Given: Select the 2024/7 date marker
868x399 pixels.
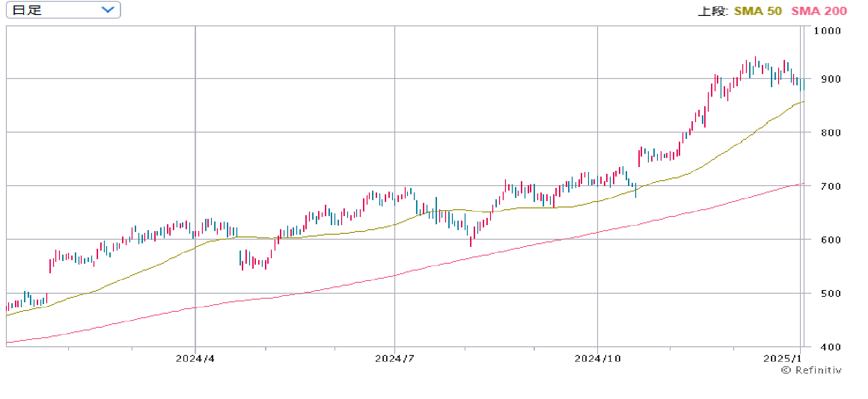Looking at the screenshot, I should (394, 359).
